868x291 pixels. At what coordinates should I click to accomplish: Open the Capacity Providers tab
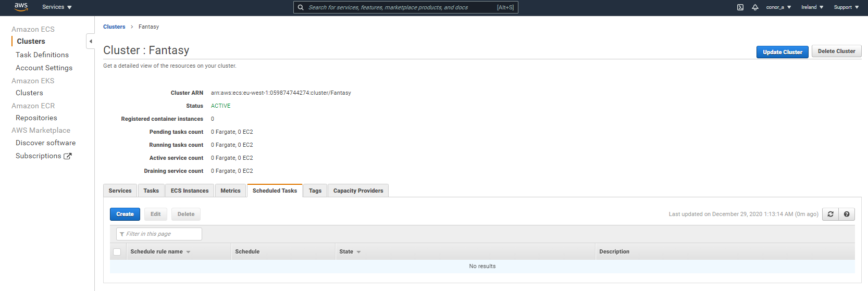[x=358, y=191]
